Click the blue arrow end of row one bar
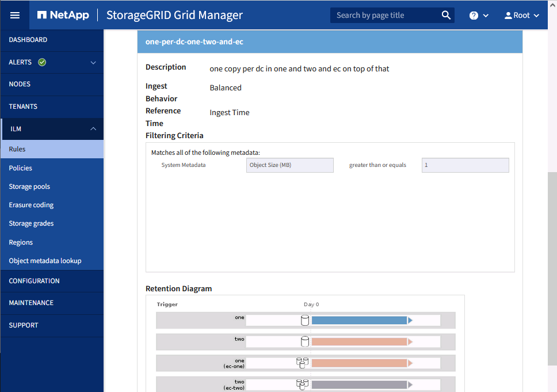Image resolution: width=557 pixels, height=392 pixels. pyautogui.click(x=410, y=320)
